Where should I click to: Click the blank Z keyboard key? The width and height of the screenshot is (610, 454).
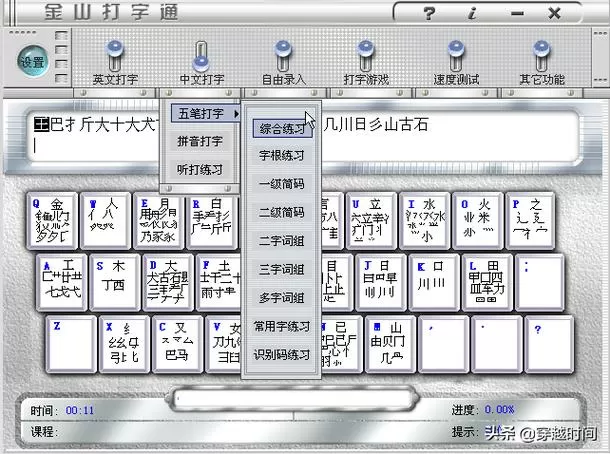pos(71,344)
